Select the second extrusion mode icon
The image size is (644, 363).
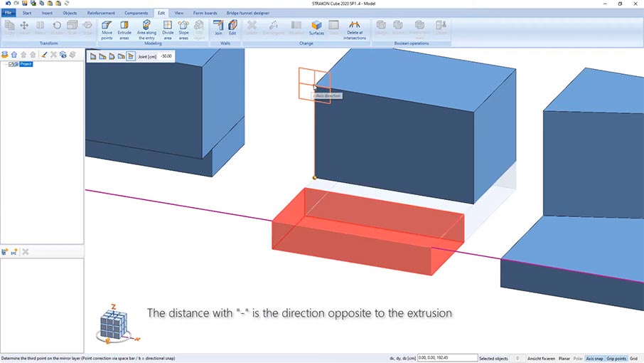pyautogui.click(x=102, y=56)
